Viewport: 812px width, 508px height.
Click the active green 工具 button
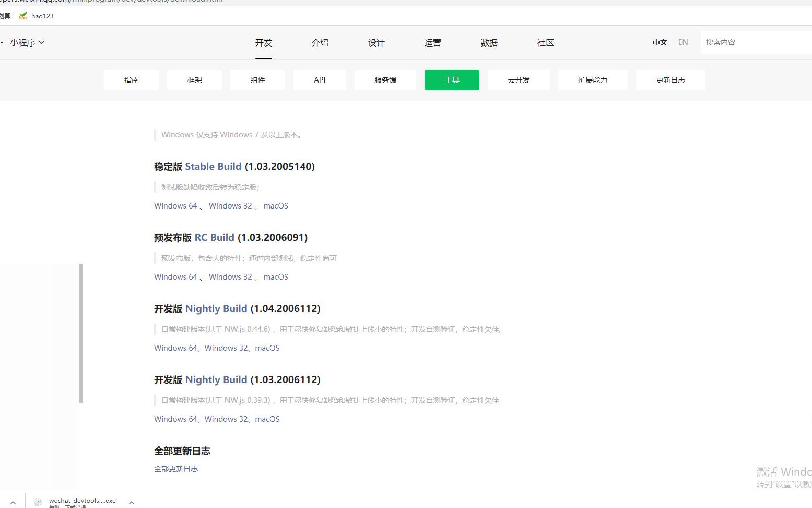click(x=451, y=79)
